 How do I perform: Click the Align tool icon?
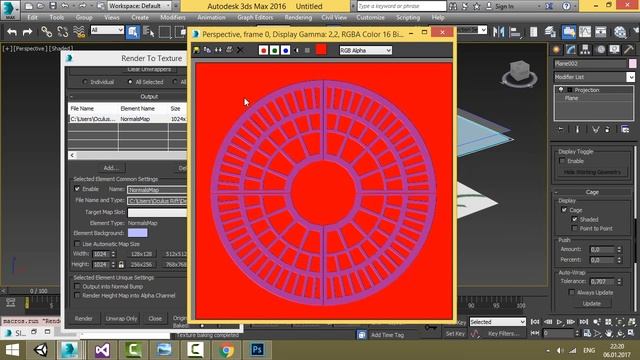click(x=515, y=32)
